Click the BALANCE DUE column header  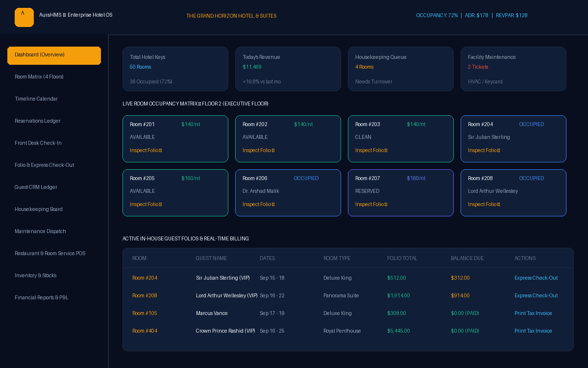click(467, 259)
